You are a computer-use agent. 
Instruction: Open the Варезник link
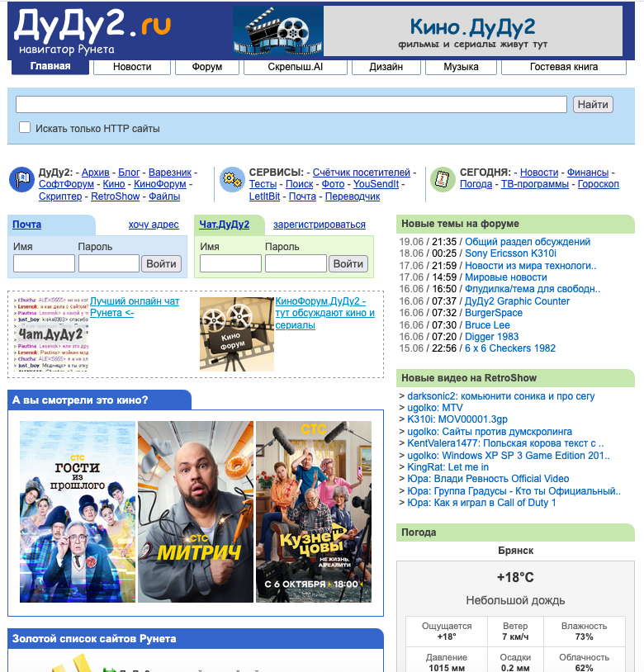[x=170, y=173]
